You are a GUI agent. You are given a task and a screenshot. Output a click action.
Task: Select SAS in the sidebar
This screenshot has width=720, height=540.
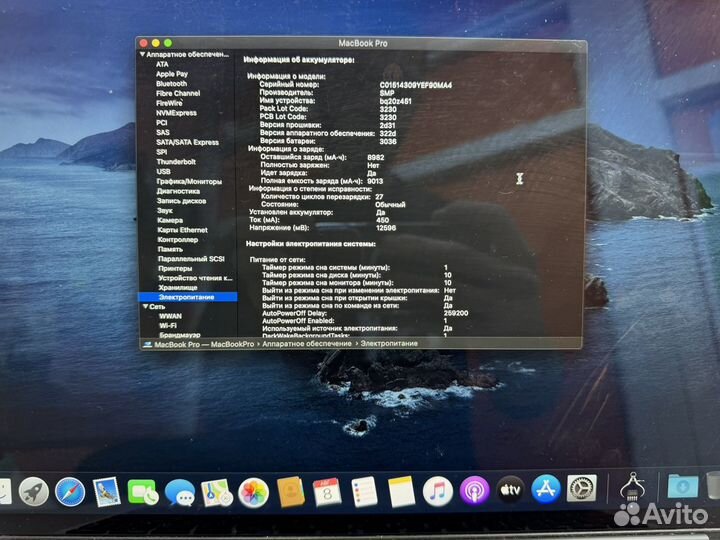[163, 132]
